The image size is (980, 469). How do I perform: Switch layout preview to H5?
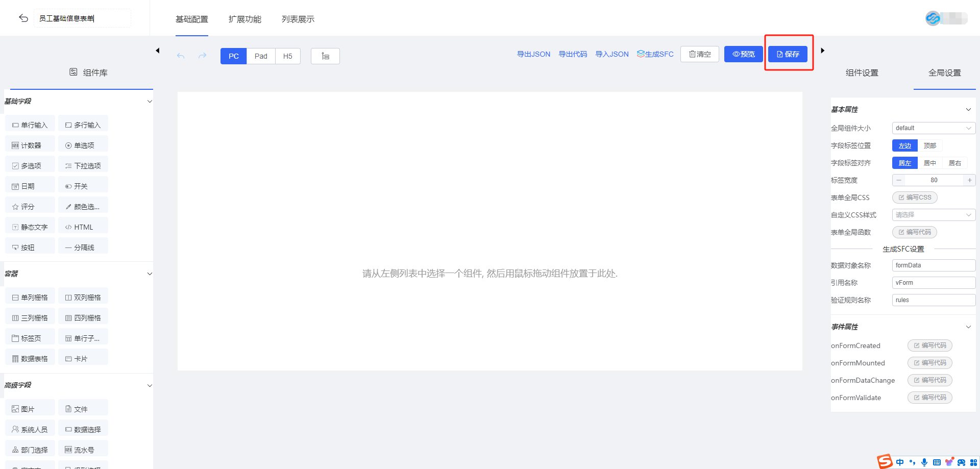[287, 56]
